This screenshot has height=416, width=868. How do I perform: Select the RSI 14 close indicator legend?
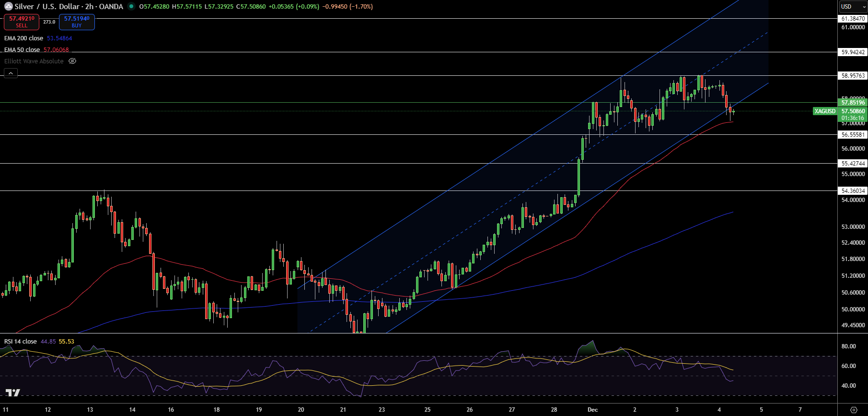pyautogui.click(x=20, y=342)
